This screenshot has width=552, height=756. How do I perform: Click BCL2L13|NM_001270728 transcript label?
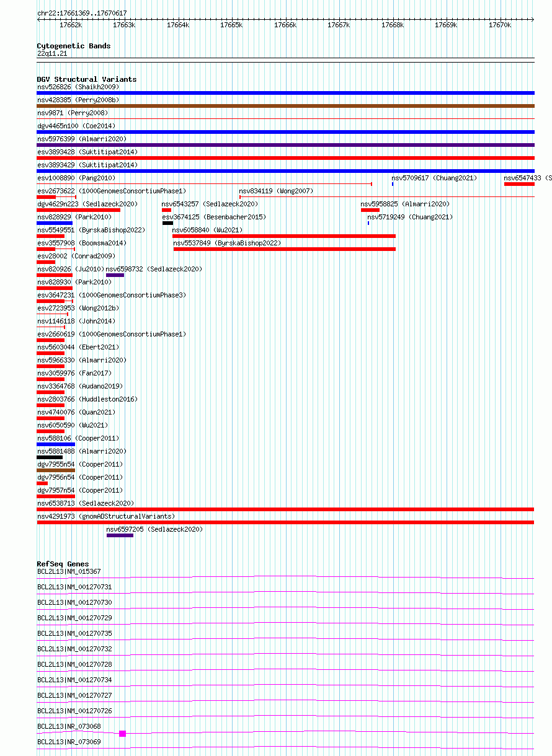pos(74,664)
